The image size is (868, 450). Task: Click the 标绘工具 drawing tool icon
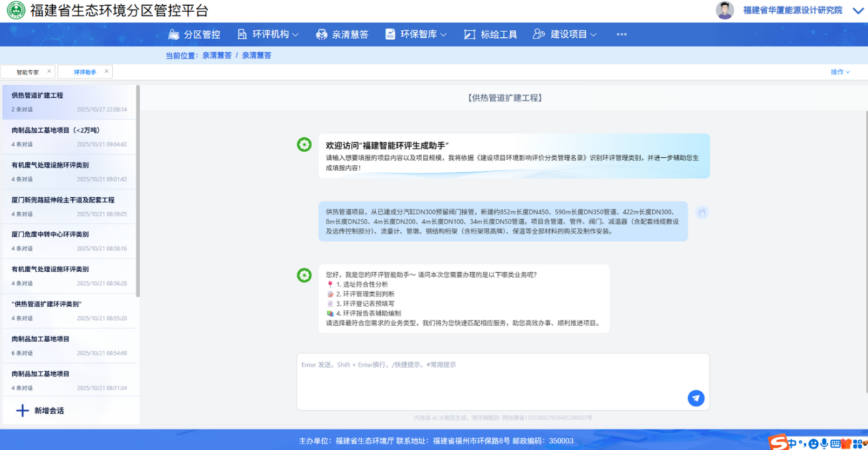(x=469, y=34)
